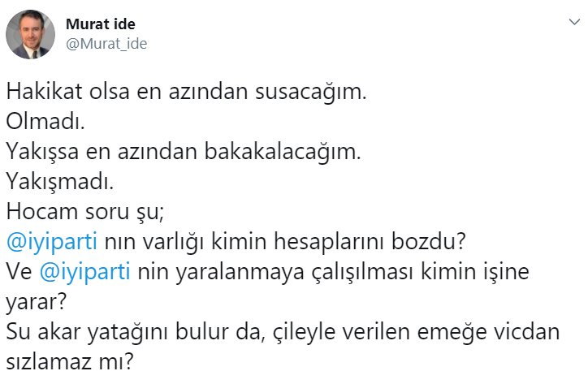Screen dimensions: 588x384
Task: Click the line 'Hakikat olsa en azından susacağım.'
Action: pos(186,92)
